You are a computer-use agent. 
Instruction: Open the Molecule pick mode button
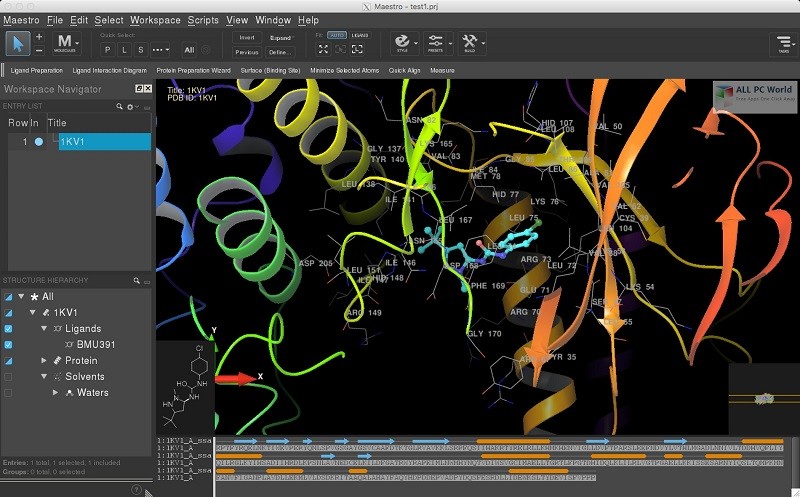click(65, 43)
